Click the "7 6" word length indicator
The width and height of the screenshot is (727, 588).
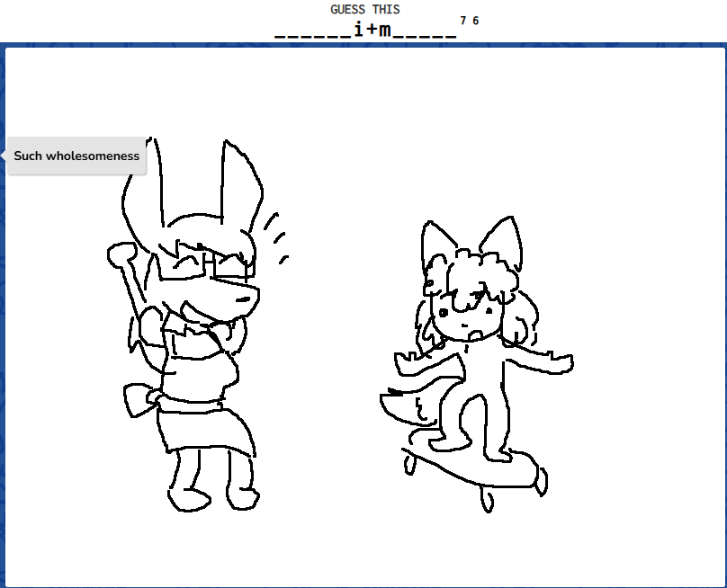tap(469, 21)
